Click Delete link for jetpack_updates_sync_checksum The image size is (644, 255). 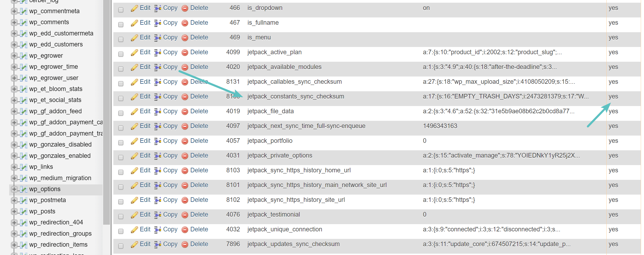[x=199, y=244]
